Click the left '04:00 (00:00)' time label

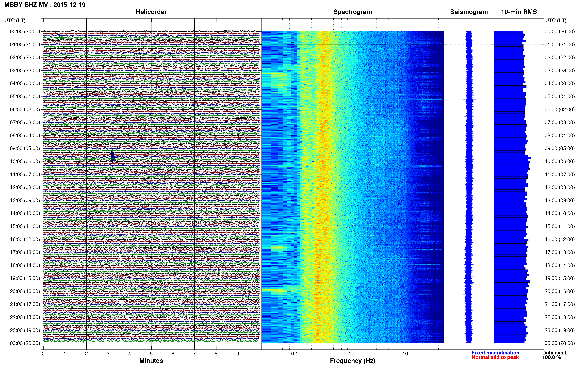click(25, 83)
